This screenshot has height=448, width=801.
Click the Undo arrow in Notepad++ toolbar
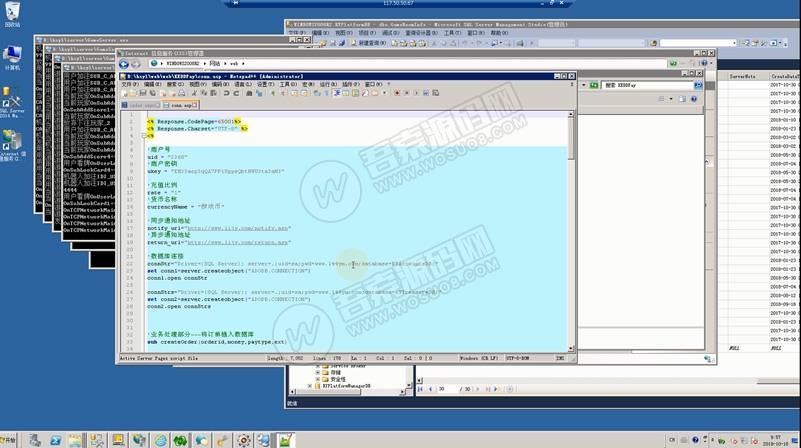click(x=226, y=93)
